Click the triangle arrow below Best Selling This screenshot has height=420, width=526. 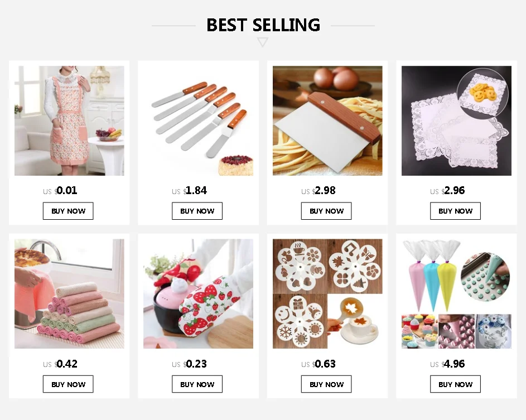[x=263, y=42]
